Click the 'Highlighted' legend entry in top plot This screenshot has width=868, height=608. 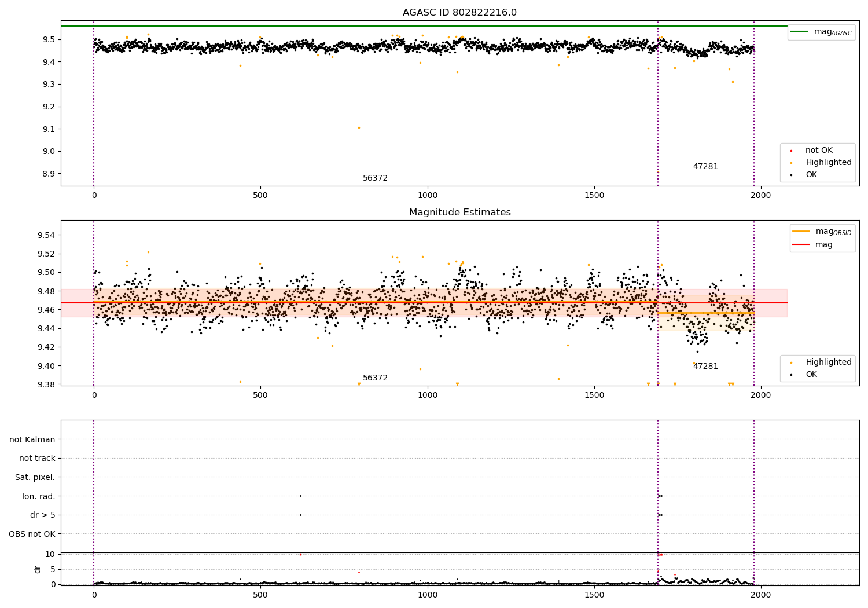(x=828, y=163)
